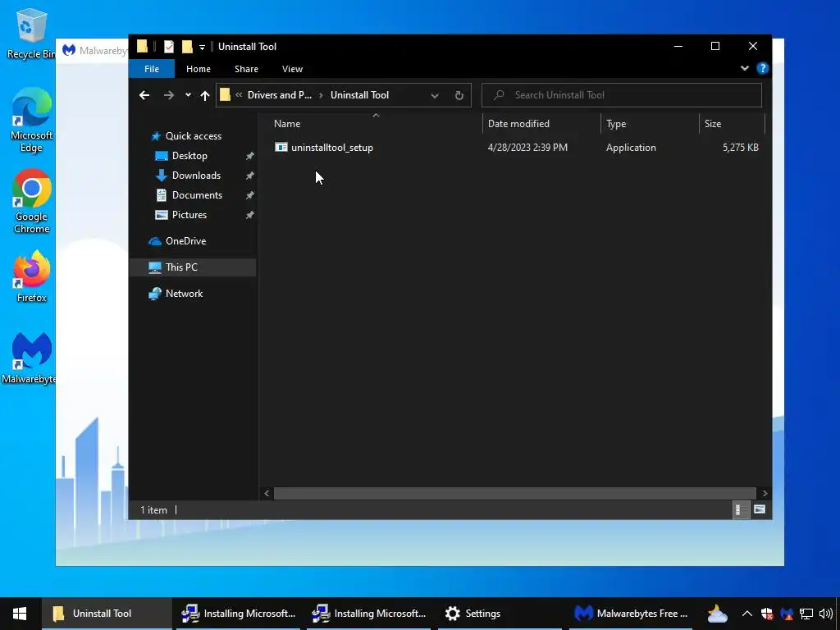Show hidden tray icons chevron
The image size is (840, 630).
point(746,614)
